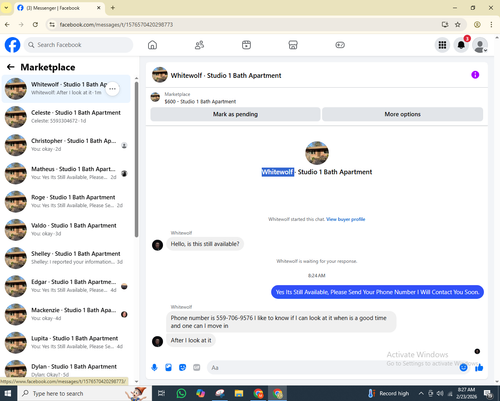Viewport: 500px width, 401px height.
Task: Open Lupita's Studio 1 Bath Apartment chat
Action: pos(66,342)
